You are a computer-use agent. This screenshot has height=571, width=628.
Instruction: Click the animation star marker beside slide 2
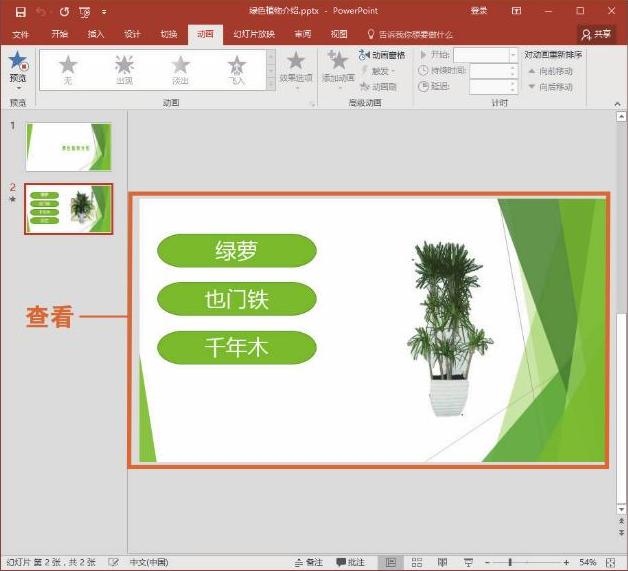pyautogui.click(x=12, y=199)
